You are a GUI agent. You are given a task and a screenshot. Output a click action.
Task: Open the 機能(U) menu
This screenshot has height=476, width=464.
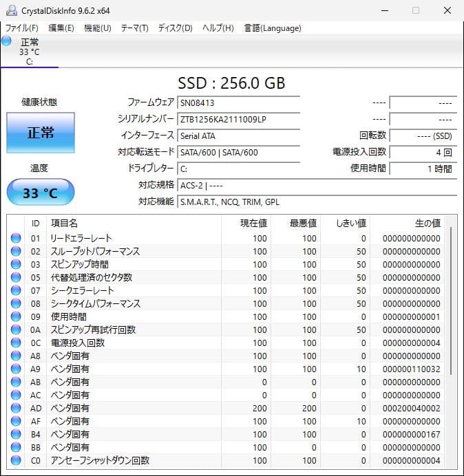(98, 28)
